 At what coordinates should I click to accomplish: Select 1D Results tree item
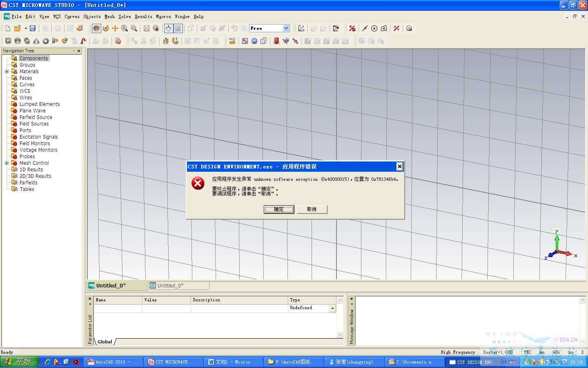point(31,170)
